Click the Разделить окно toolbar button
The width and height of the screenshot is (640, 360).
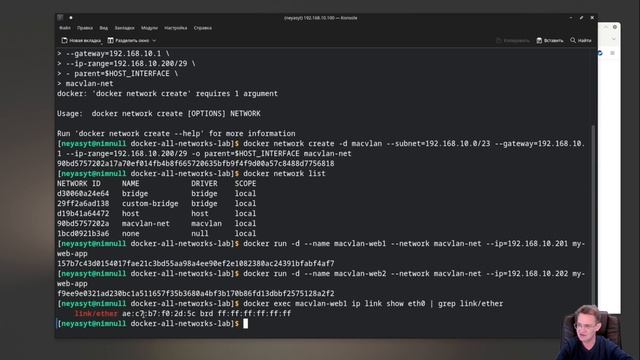[129, 40]
